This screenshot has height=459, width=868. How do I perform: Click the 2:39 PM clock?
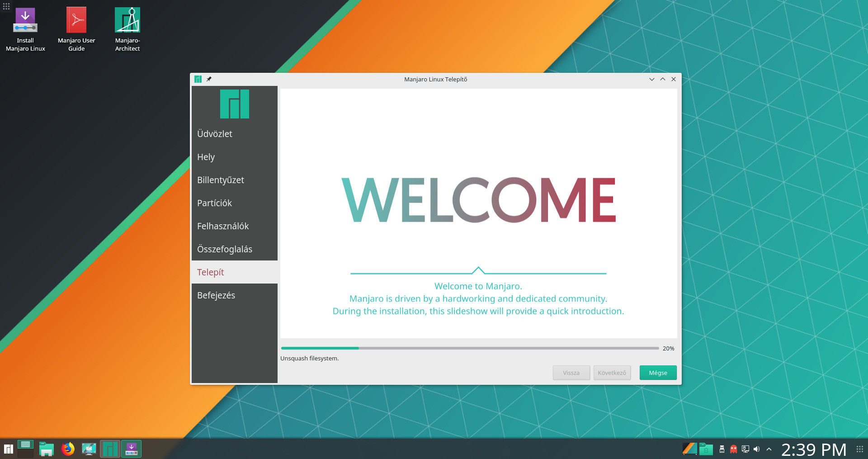click(814, 450)
